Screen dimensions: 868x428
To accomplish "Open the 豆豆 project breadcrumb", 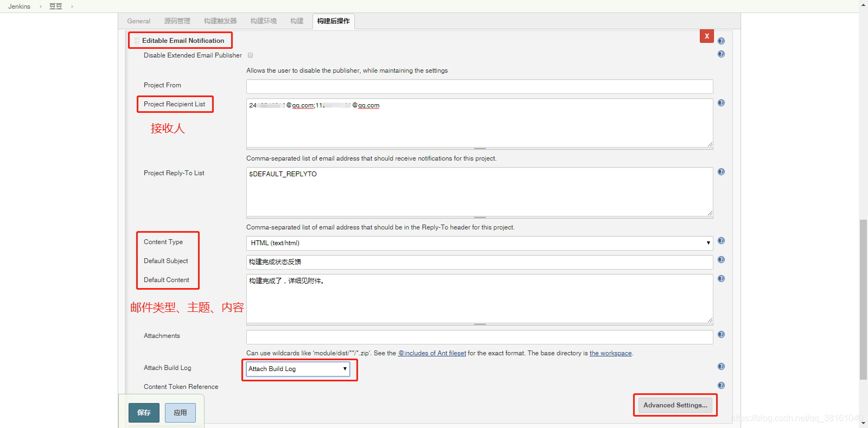I will pyautogui.click(x=56, y=7).
